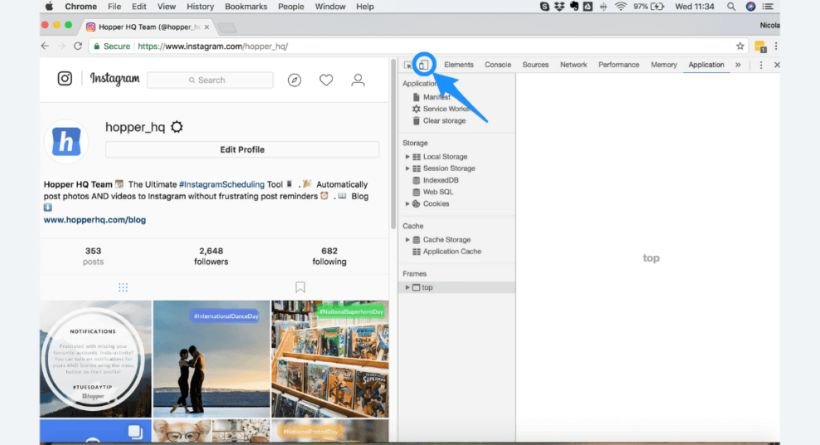This screenshot has height=445, width=820.
Task: Toggle the device toolbar icon in DevTools
Action: (423, 65)
